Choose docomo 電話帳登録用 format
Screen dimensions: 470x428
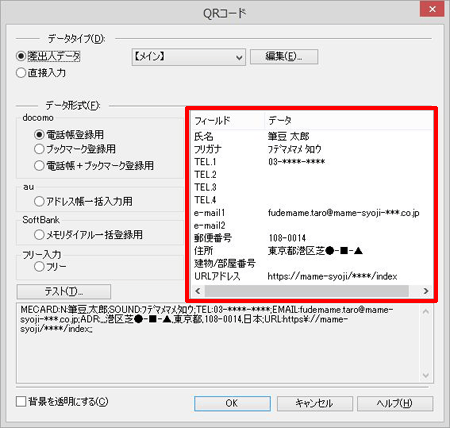pyautogui.click(x=39, y=134)
